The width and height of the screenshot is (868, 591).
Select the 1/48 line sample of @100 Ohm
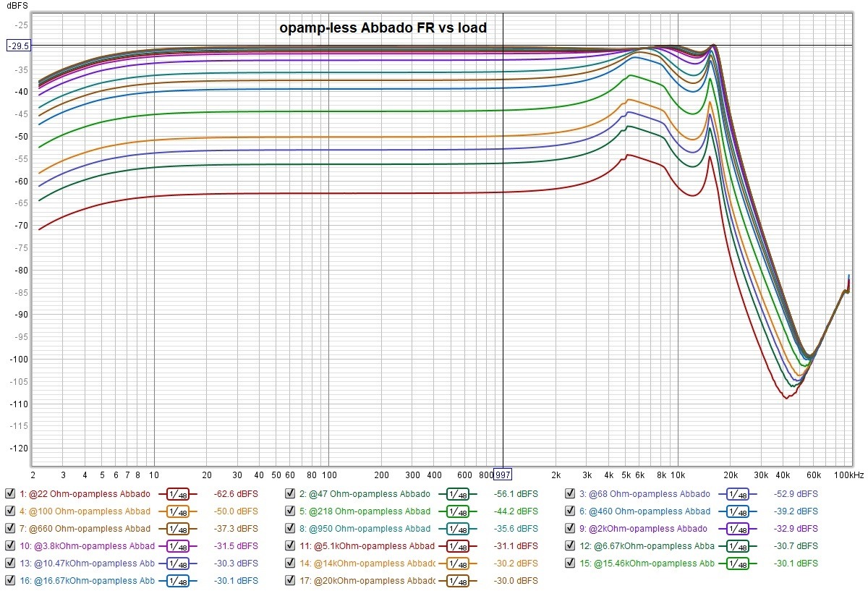click(x=177, y=512)
